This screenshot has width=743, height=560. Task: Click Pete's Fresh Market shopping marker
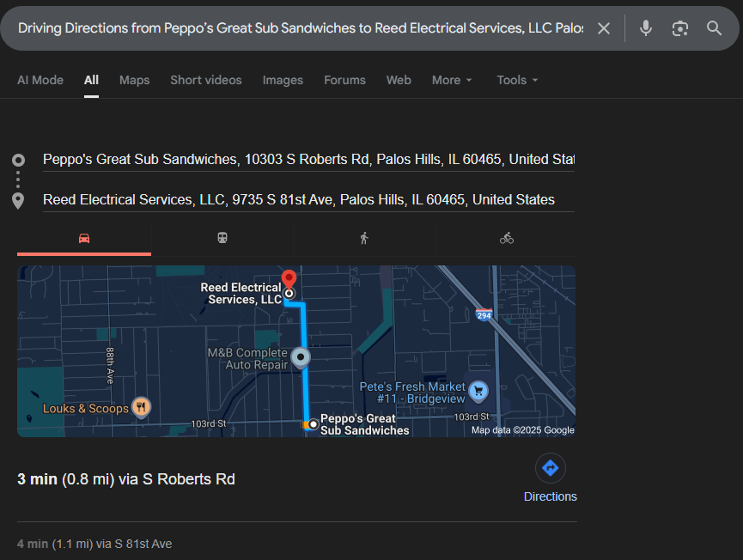pyautogui.click(x=479, y=393)
